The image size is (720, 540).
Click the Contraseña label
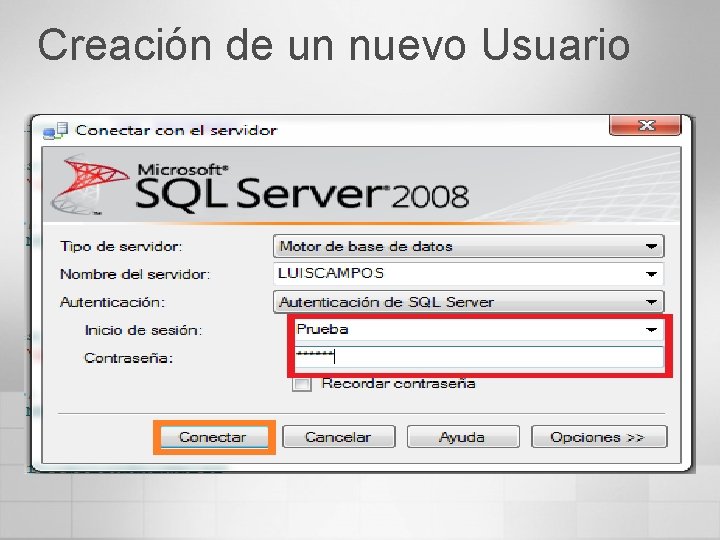click(x=129, y=358)
